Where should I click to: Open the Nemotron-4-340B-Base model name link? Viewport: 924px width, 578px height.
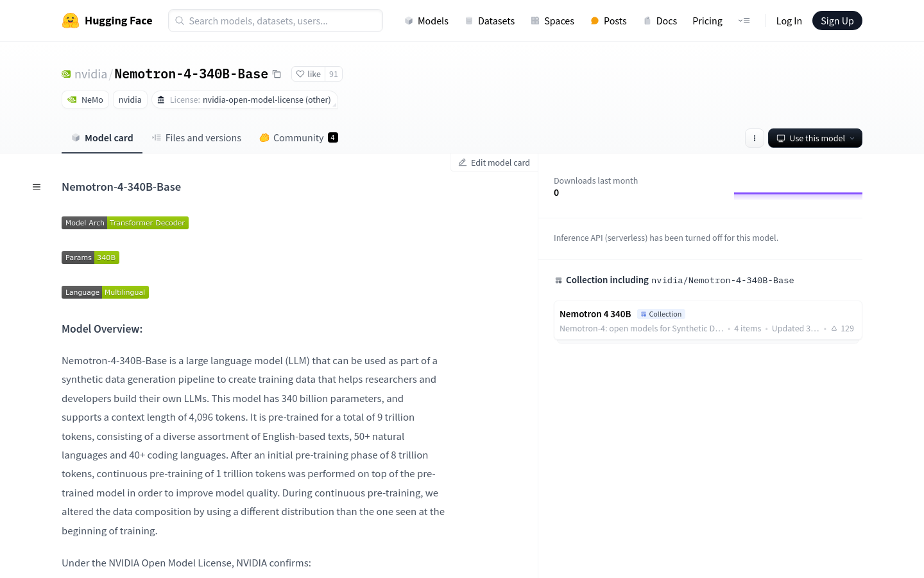tap(191, 74)
